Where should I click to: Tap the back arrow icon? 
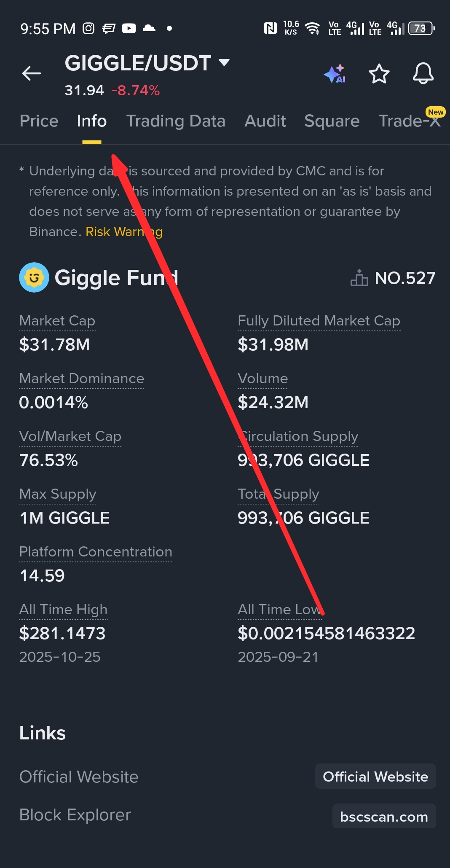(x=32, y=73)
